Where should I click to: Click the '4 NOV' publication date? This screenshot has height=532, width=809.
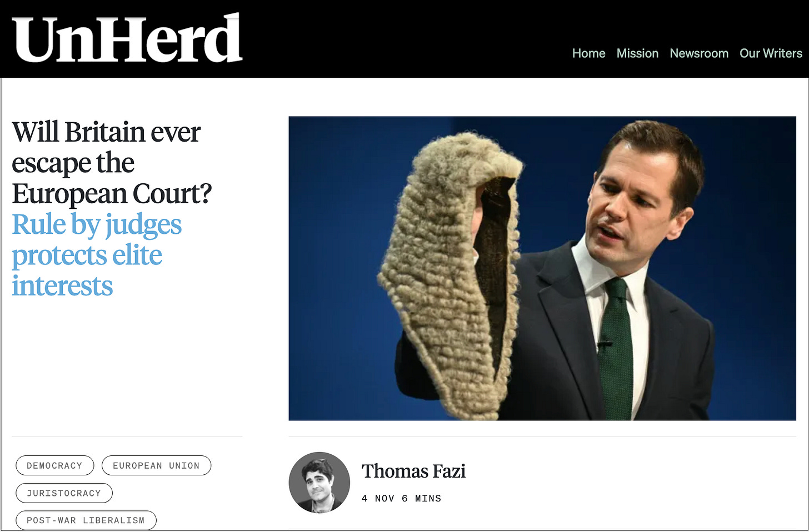[378, 499]
